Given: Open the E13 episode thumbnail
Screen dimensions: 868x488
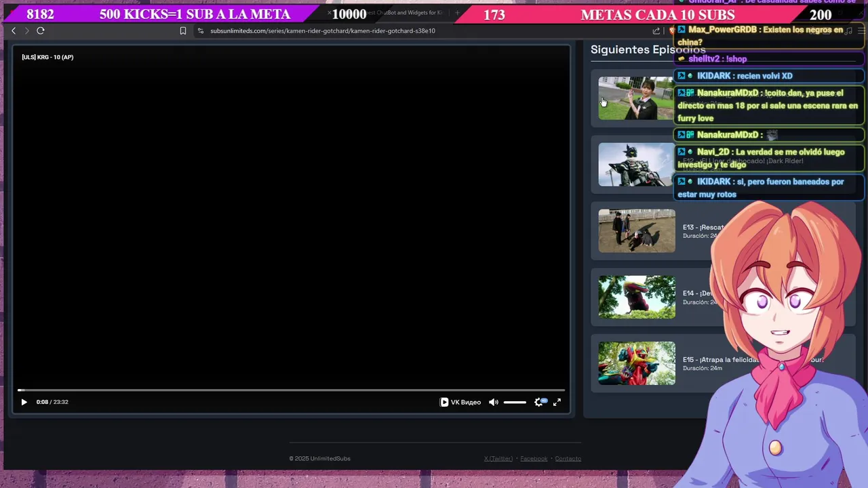Looking at the screenshot, I should click(637, 231).
